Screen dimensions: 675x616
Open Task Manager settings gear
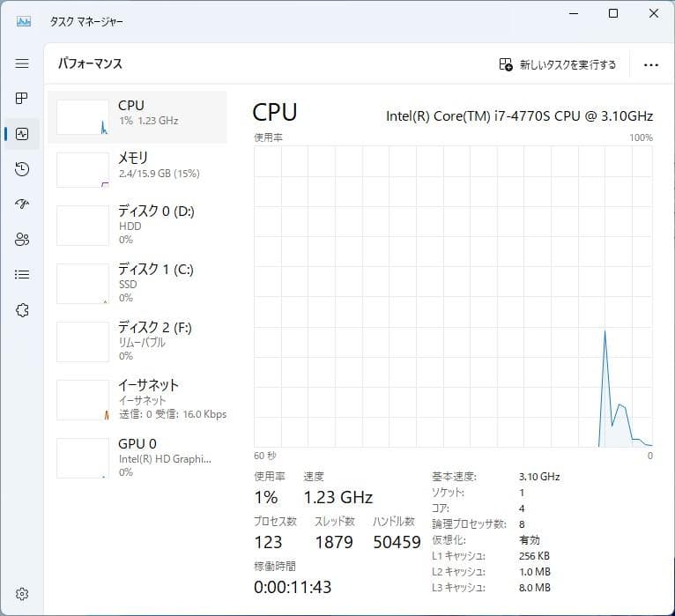[x=22, y=594]
